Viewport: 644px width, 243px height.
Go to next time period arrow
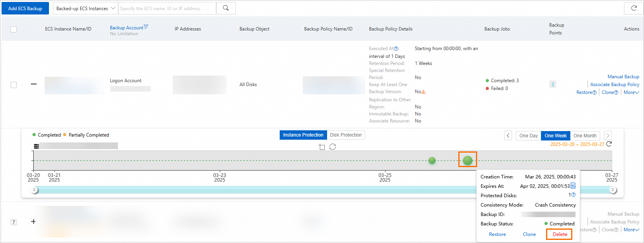coord(608,136)
